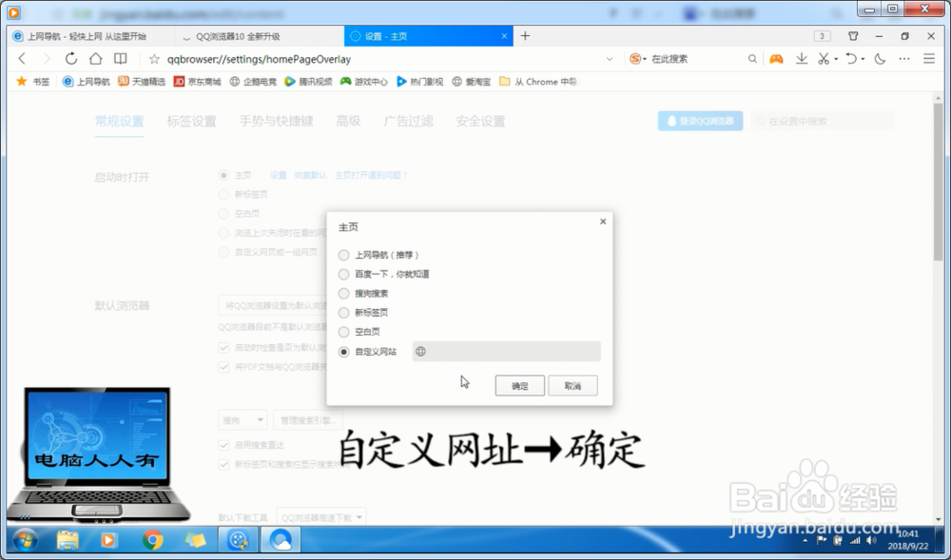Expand the undo history dropdown arrow

(x=864, y=59)
